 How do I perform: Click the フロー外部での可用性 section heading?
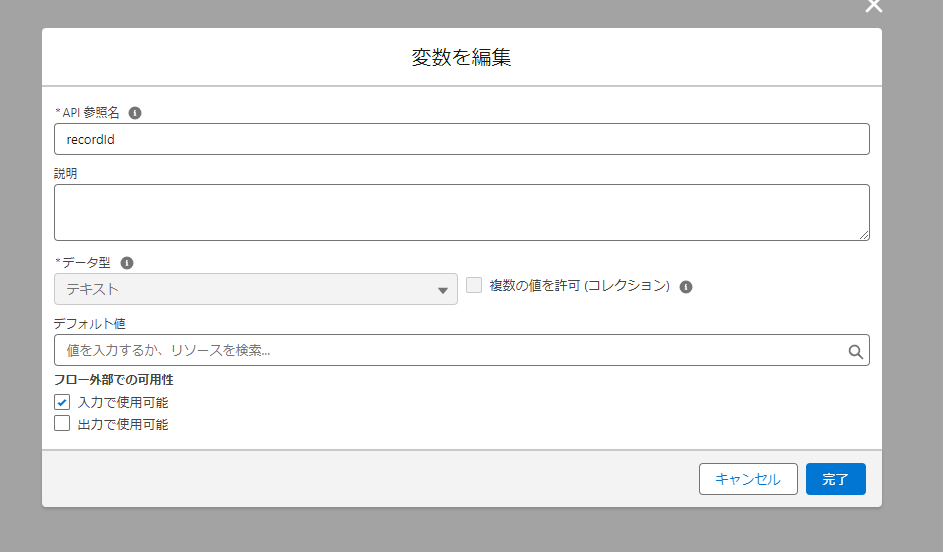point(114,380)
